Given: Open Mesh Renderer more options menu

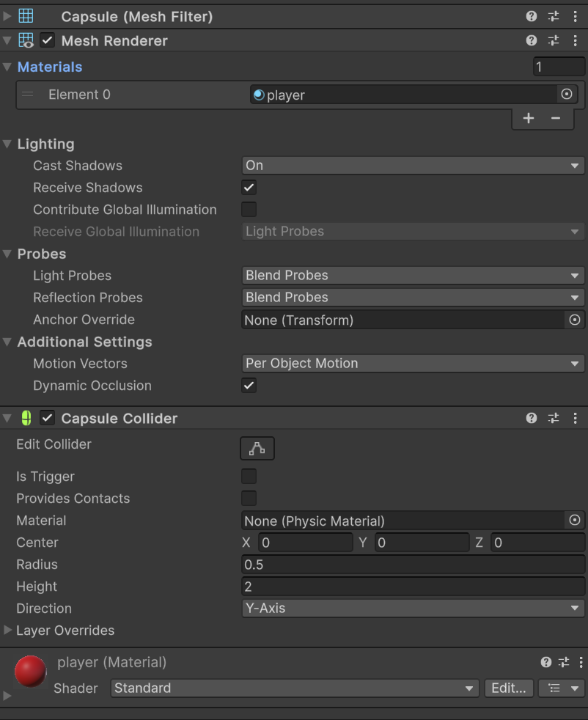Looking at the screenshot, I should tap(575, 40).
